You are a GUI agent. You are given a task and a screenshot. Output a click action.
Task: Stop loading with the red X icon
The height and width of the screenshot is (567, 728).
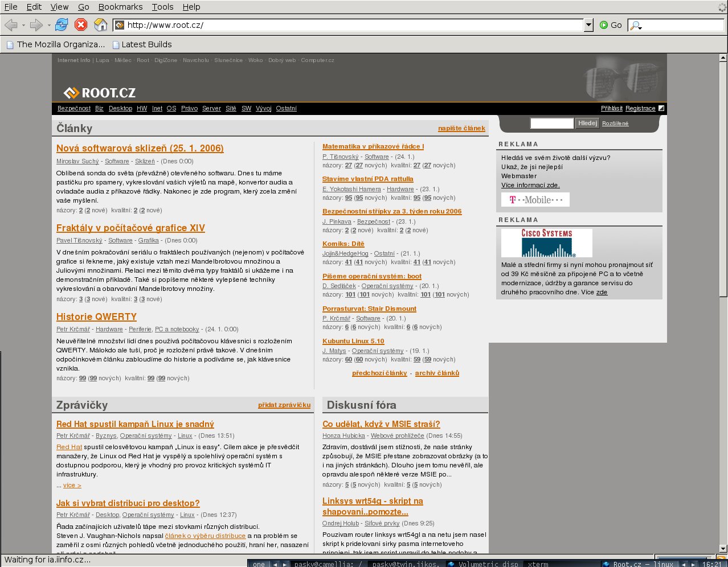(x=81, y=25)
